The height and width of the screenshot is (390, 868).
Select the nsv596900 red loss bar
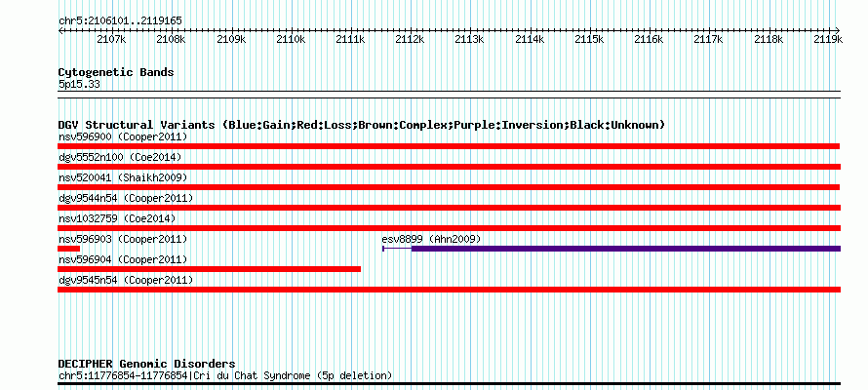point(449,146)
